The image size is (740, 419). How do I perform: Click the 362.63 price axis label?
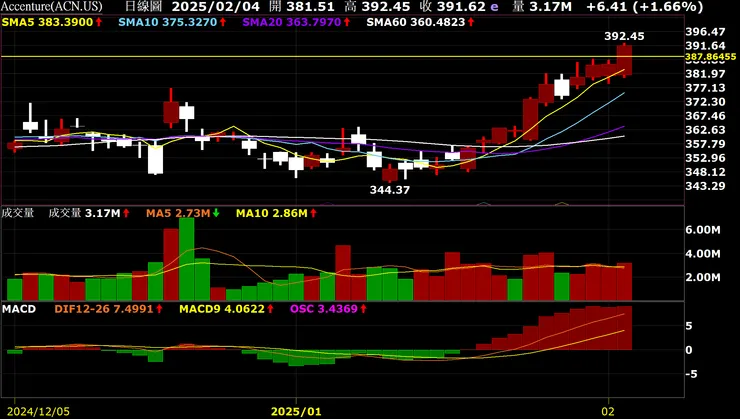[x=705, y=130]
